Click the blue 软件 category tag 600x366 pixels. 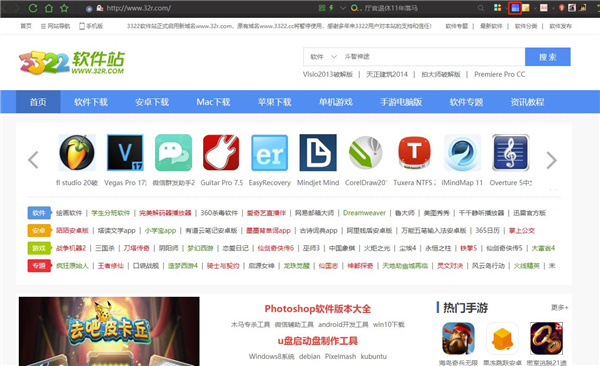pos(39,213)
